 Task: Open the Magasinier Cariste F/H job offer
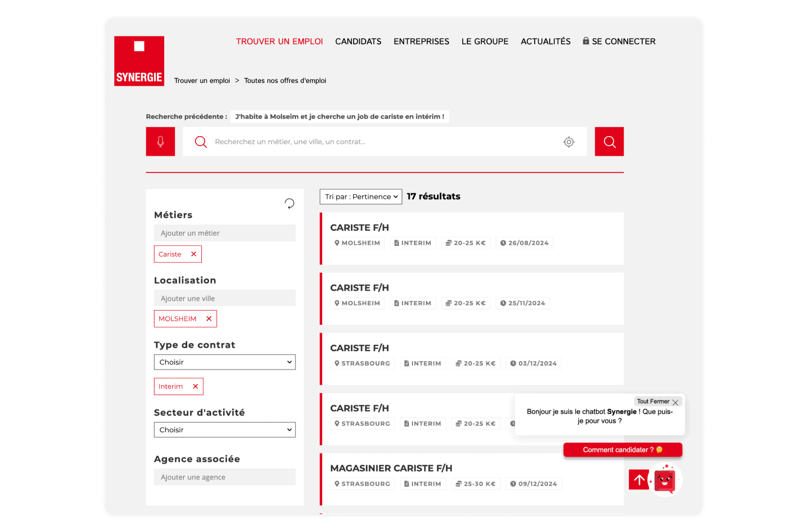(391, 468)
